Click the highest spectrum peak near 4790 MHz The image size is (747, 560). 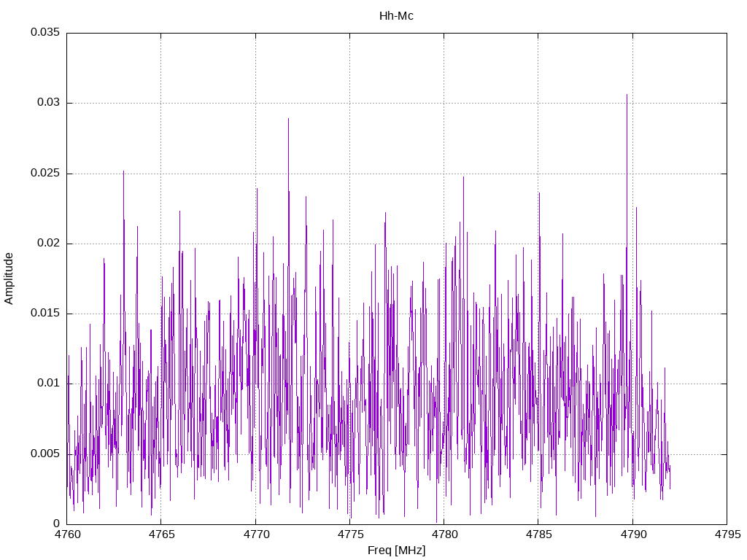[627, 96]
